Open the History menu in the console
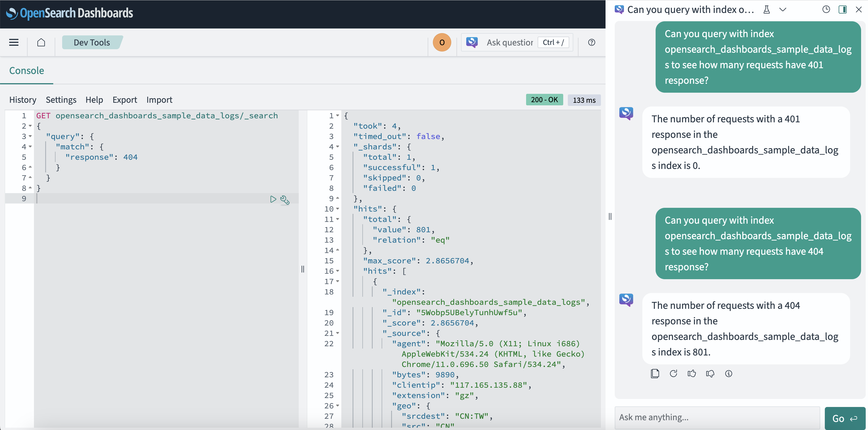Screen dimensions: 868x430 (23, 100)
